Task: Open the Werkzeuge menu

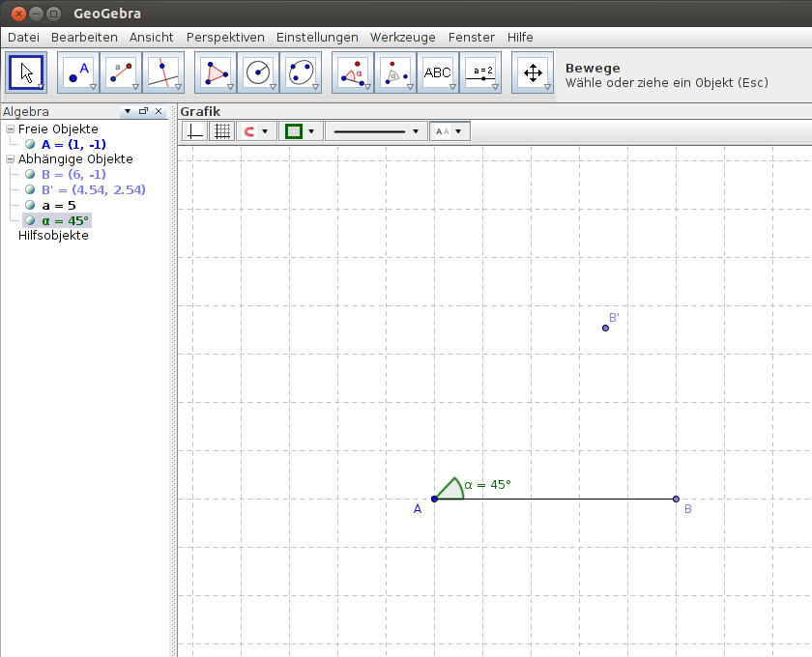Action: 402,38
